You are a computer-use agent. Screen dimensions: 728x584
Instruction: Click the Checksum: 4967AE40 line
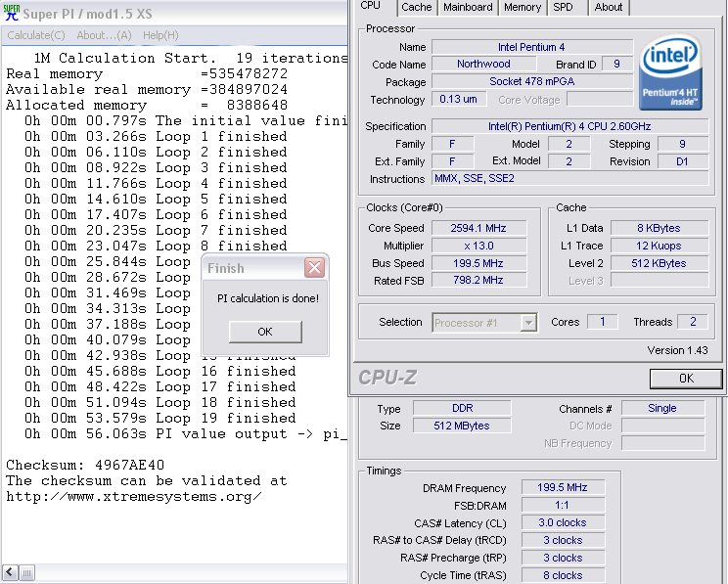pos(85,466)
